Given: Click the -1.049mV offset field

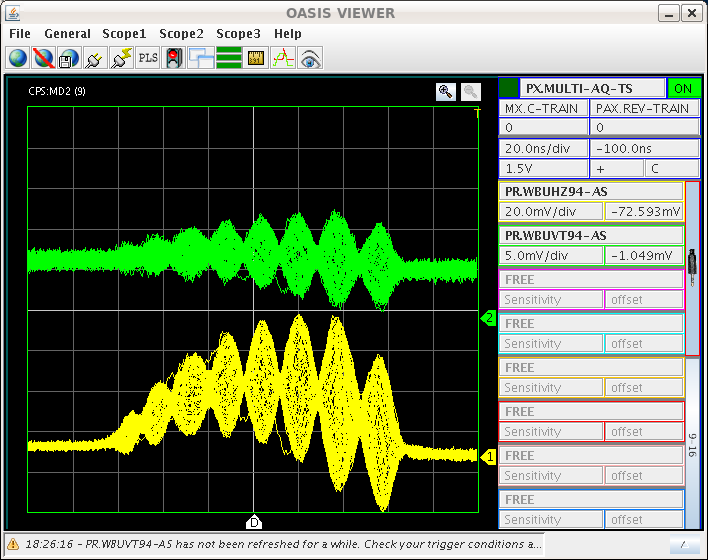Looking at the screenshot, I should tap(644, 256).
